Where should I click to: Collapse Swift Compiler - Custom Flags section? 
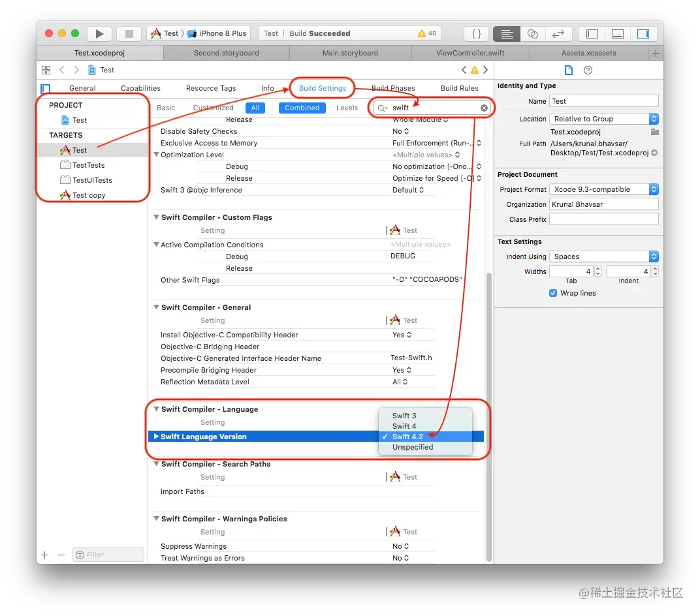pos(156,217)
